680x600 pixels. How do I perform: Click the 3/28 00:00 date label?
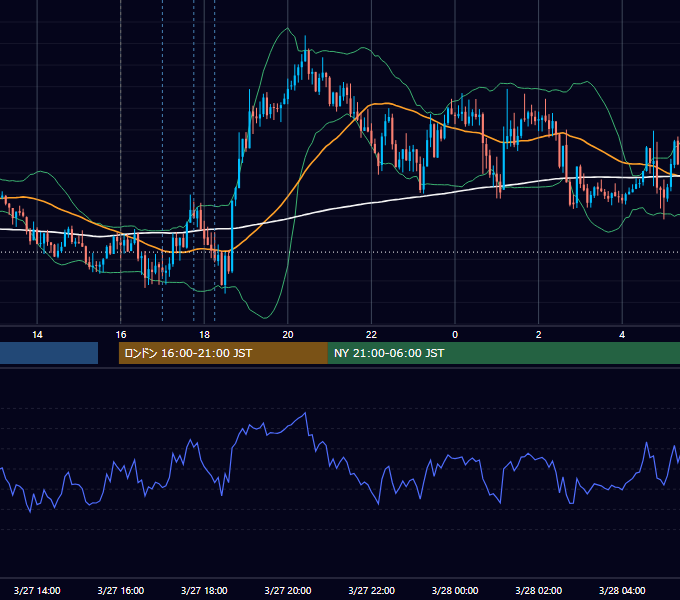click(455, 590)
